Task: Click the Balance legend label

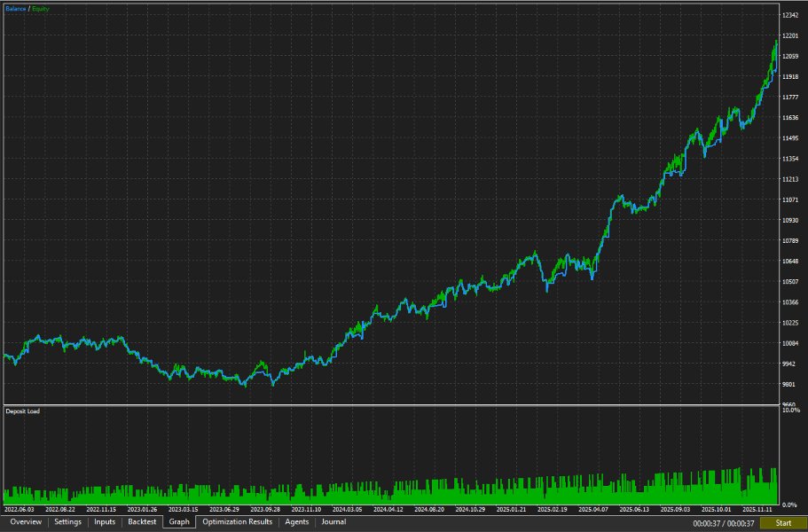Action: pyautogui.click(x=15, y=9)
